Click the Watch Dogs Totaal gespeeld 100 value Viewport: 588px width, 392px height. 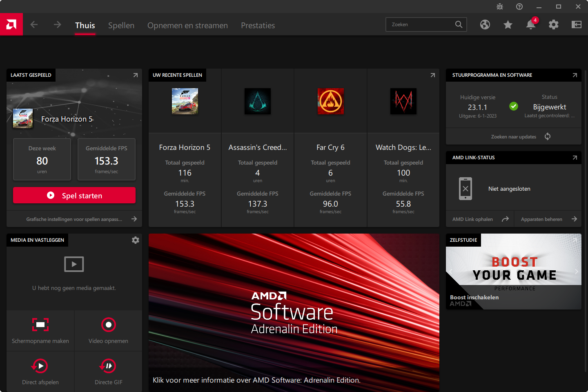coord(403,173)
